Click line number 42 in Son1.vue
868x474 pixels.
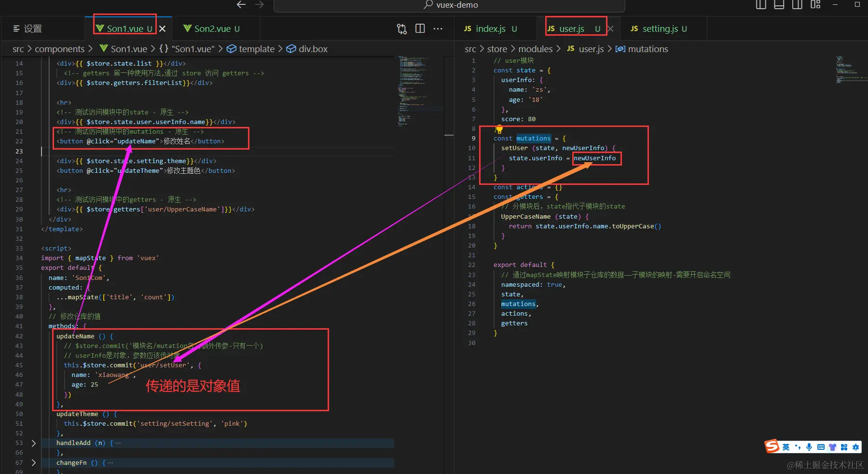(x=19, y=336)
